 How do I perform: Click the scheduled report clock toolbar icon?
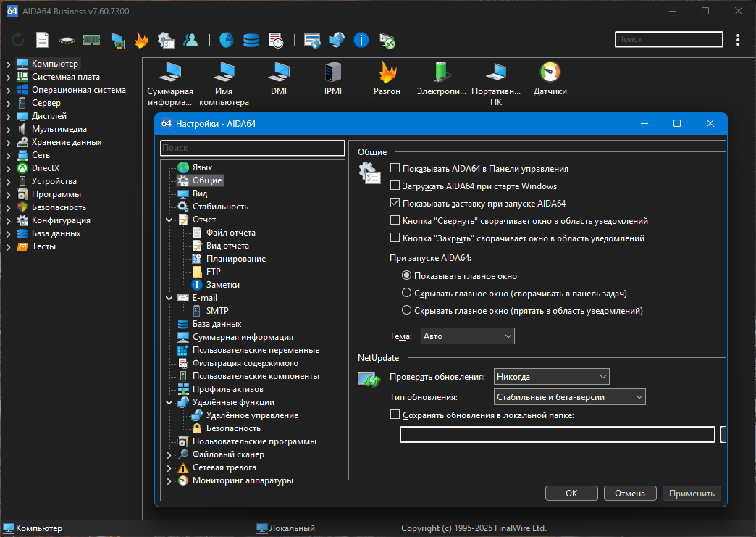click(x=276, y=40)
